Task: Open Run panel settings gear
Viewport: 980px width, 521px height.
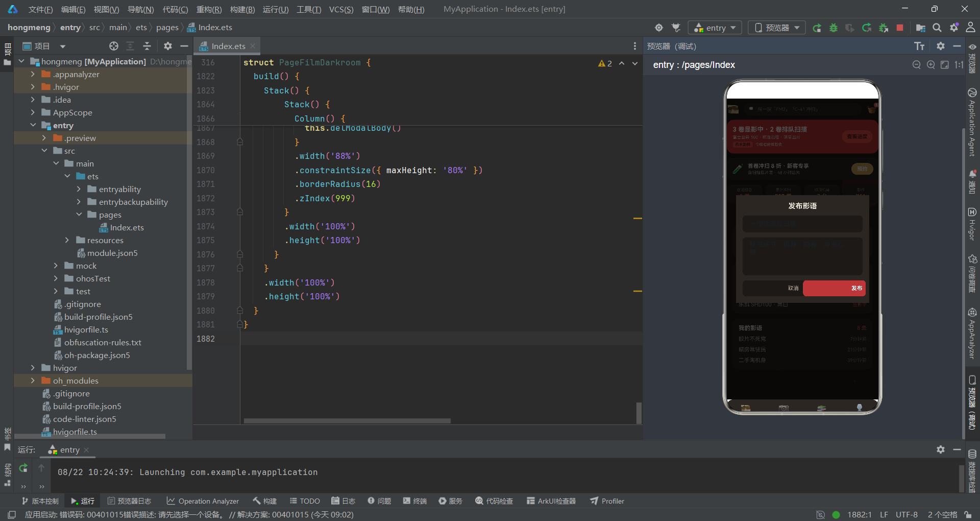Action: tap(941, 449)
